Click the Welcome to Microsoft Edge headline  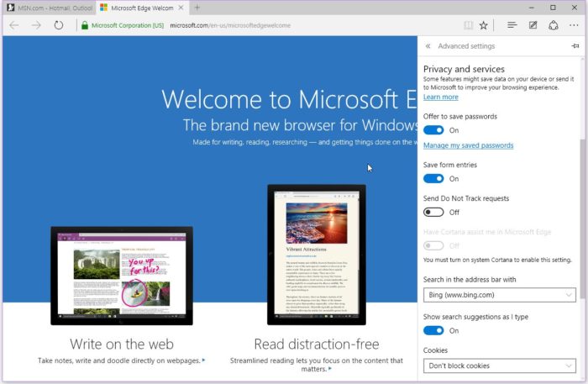(289, 99)
